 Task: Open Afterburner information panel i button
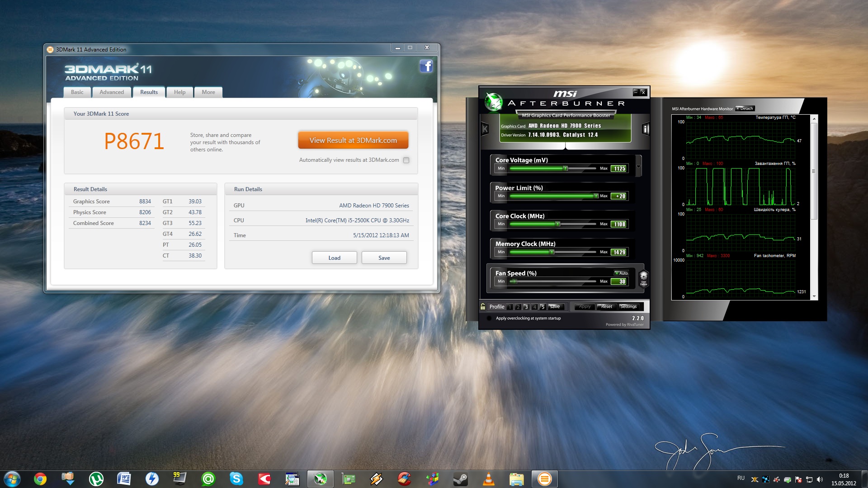(x=646, y=129)
